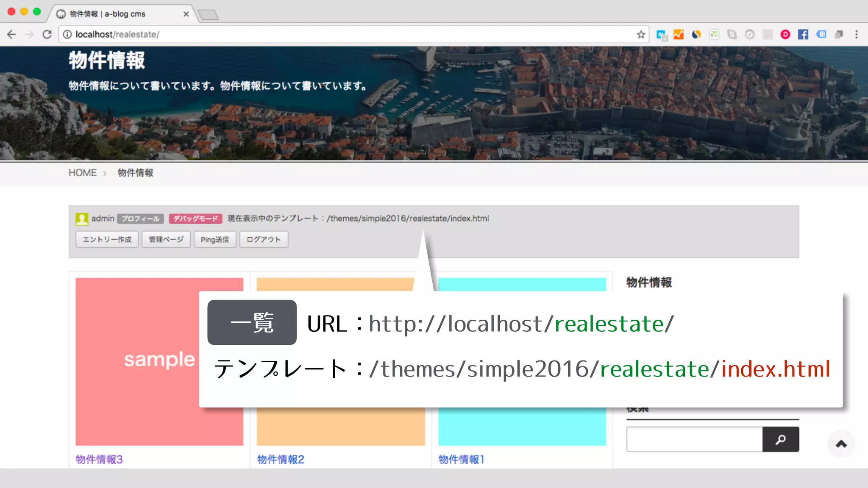Go back with the browser back arrow

11,34
